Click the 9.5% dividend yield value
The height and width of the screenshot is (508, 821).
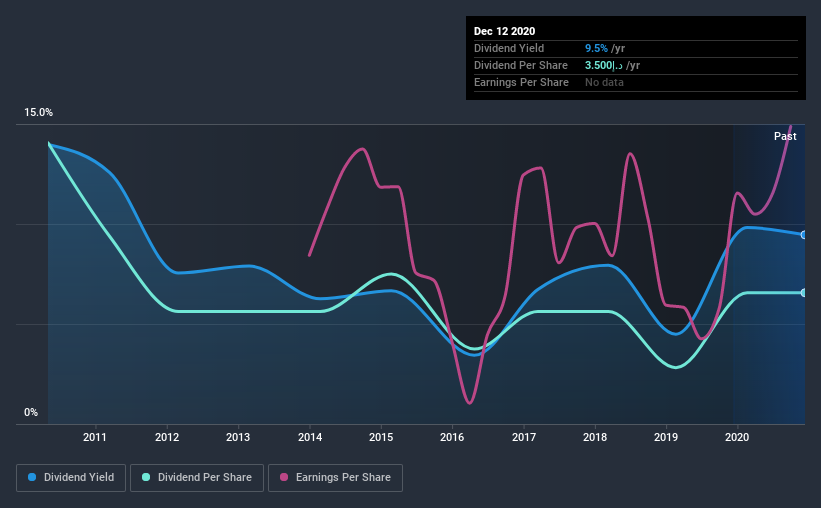pos(596,48)
